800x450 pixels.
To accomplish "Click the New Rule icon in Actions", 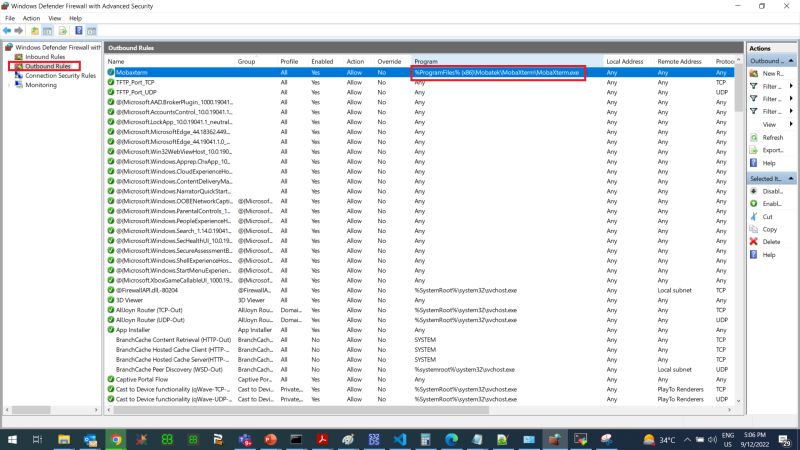I will (x=754, y=73).
